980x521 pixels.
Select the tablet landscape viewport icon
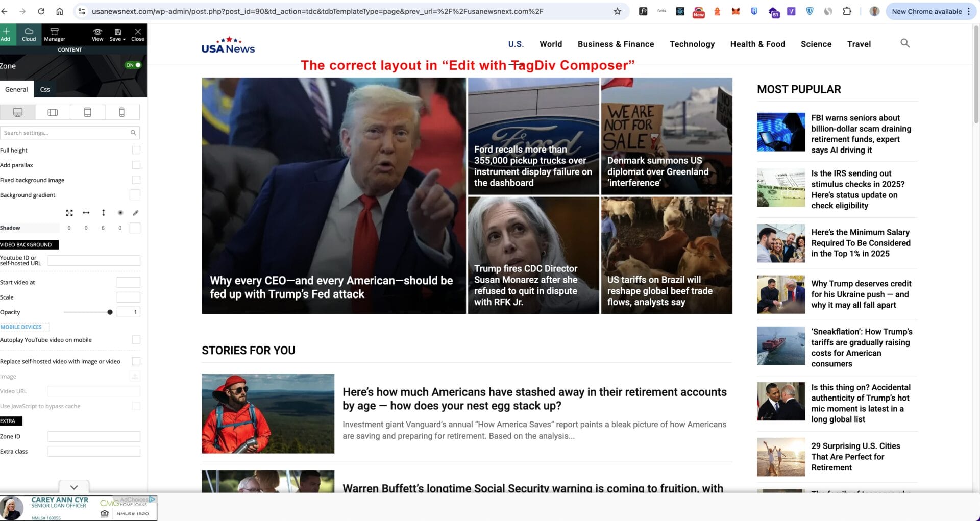tap(53, 112)
